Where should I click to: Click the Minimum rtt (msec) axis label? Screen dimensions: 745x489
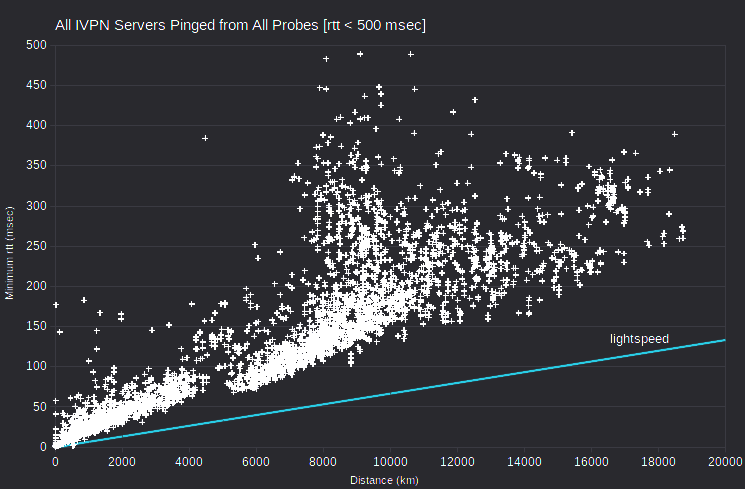[10, 253]
